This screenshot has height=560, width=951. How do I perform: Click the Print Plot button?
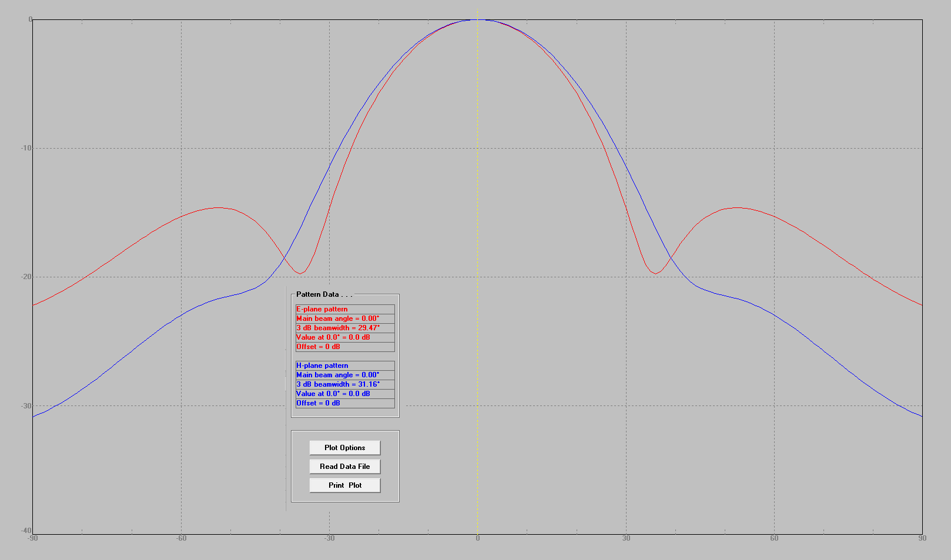[x=345, y=485]
